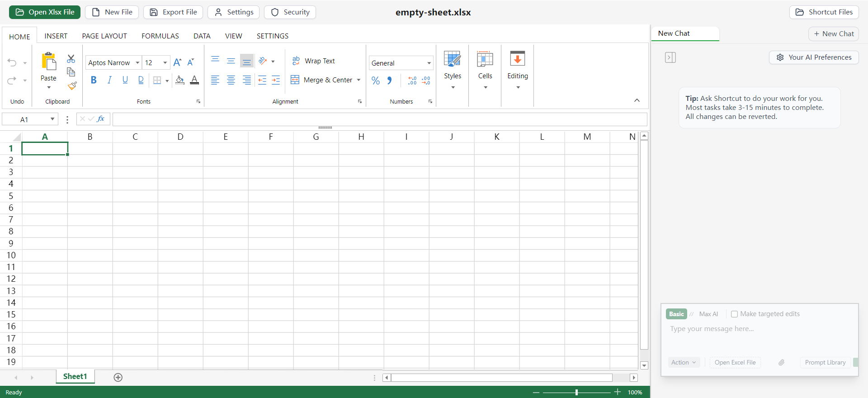Open the Aptos Narrow font dropdown

137,62
